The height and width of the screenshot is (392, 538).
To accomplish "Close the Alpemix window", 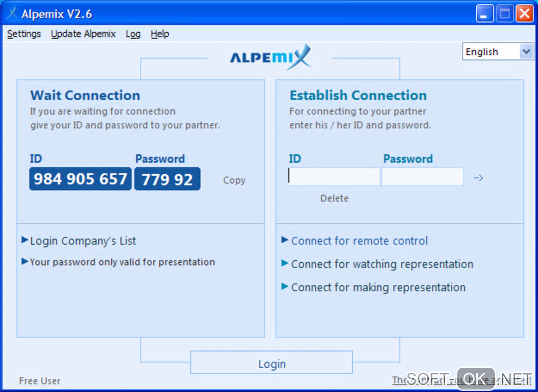I will click(x=525, y=14).
